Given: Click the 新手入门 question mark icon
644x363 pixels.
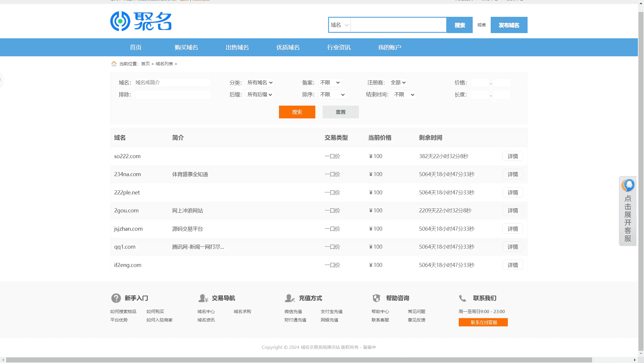Looking at the screenshot, I should [x=116, y=298].
